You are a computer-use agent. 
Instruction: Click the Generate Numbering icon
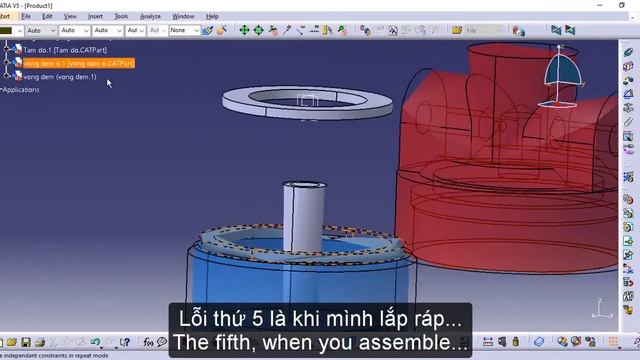(x=628, y=296)
